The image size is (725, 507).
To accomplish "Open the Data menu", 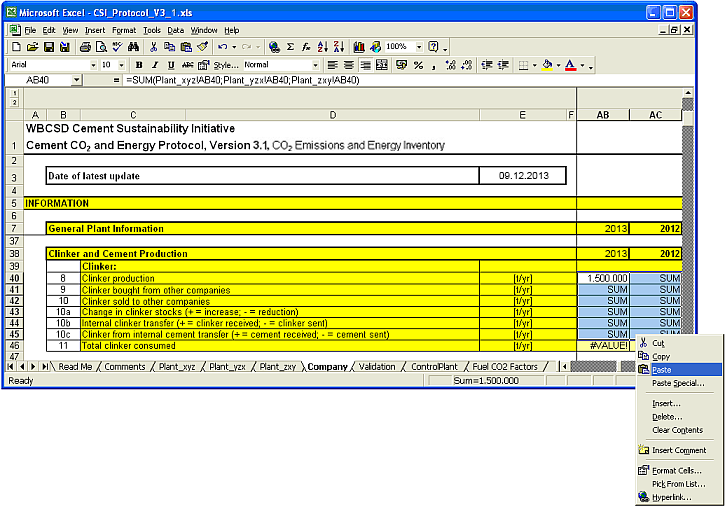I will (176, 30).
